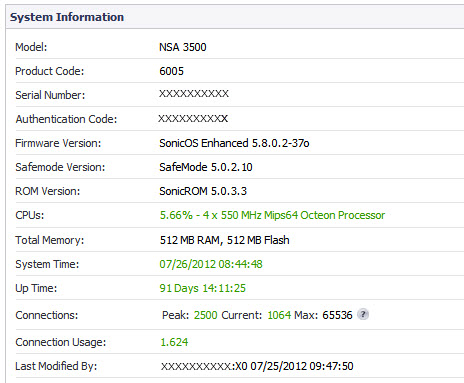Click the Authentication Code: label
The image size is (464, 383).
click(66, 119)
